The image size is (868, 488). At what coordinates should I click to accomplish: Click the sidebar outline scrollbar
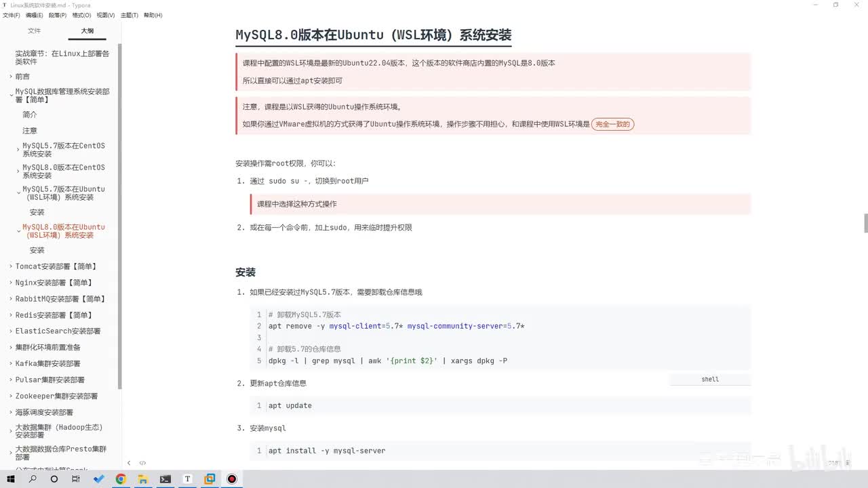coord(120,217)
